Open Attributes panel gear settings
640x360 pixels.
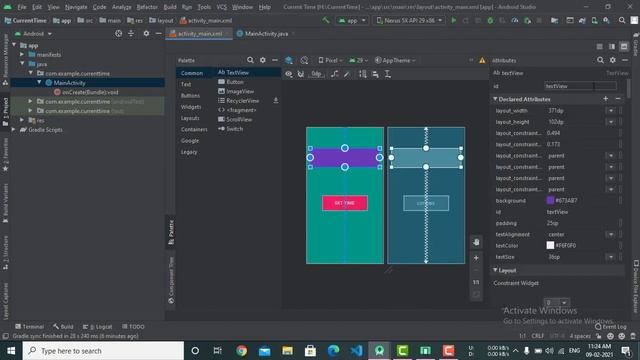click(x=613, y=60)
